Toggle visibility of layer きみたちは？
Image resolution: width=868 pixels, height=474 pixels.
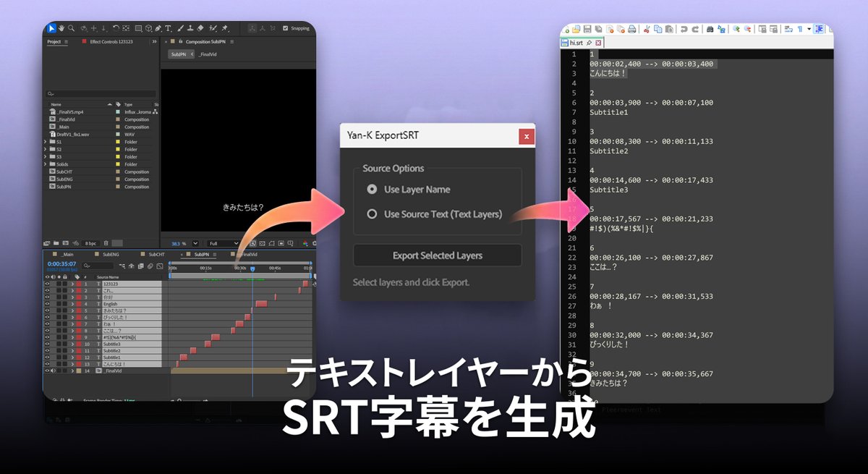point(47,311)
